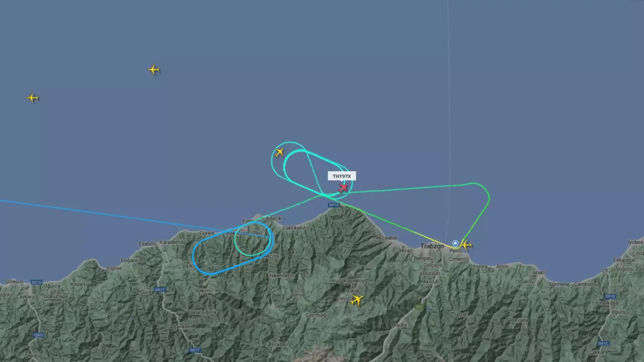Select the yellow aircraft parked at Trabzon airport
This screenshot has height=362, width=644.
coord(466,245)
